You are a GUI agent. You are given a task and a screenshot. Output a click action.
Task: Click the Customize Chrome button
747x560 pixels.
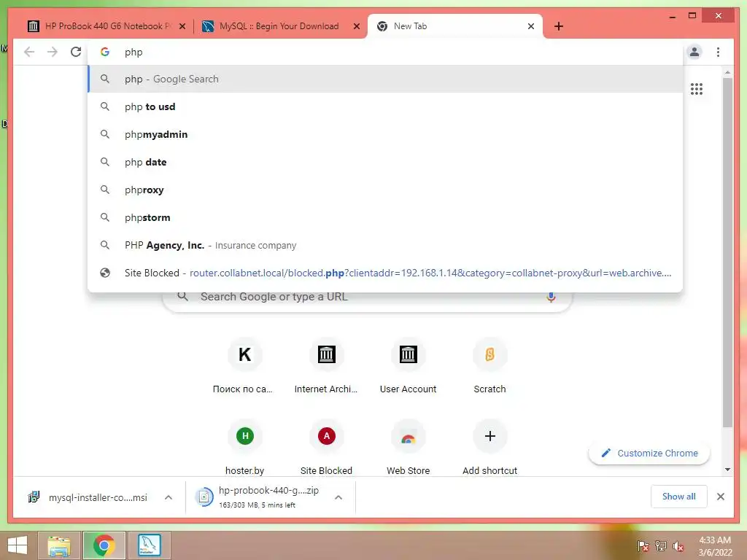click(x=649, y=454)
